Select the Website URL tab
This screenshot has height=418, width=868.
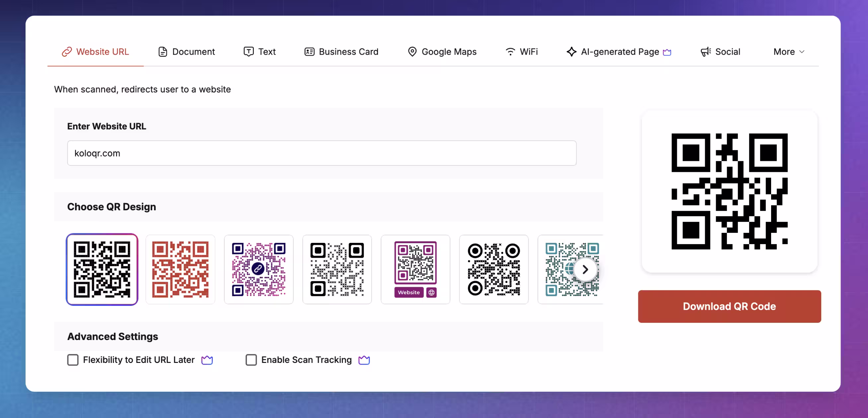[95, 51]
